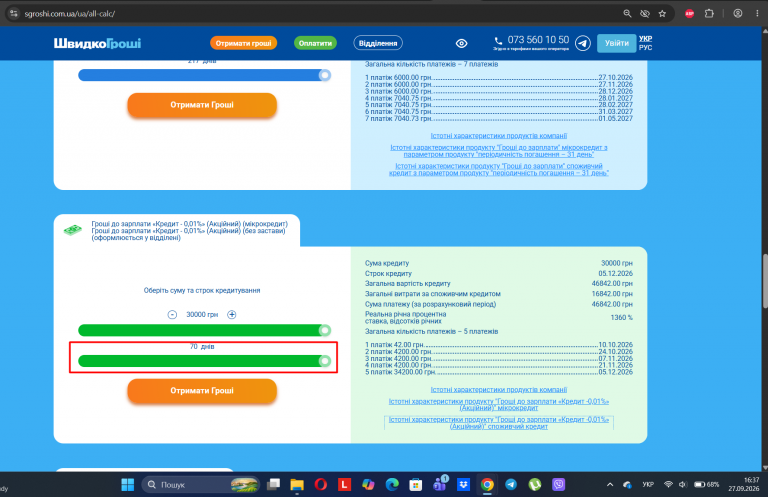Click the 30000 грн amount value
Viewport: 768px width, 497px height.
pyautogui.click(x=202, y=314)
